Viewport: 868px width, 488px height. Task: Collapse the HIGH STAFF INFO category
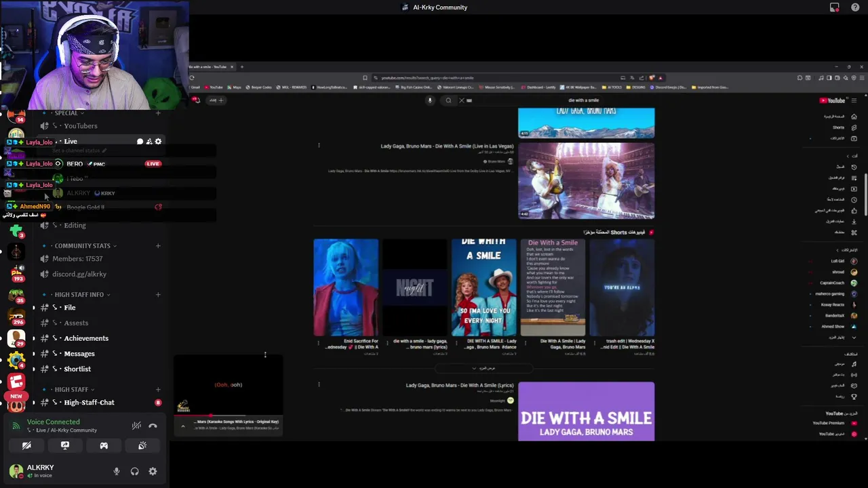79,294
